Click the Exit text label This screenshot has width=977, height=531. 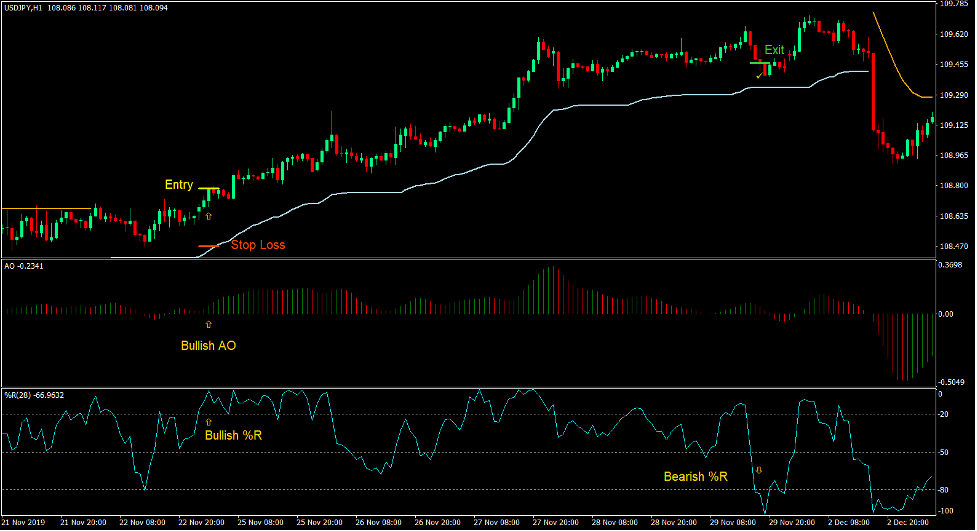click(x=775, y=50)
